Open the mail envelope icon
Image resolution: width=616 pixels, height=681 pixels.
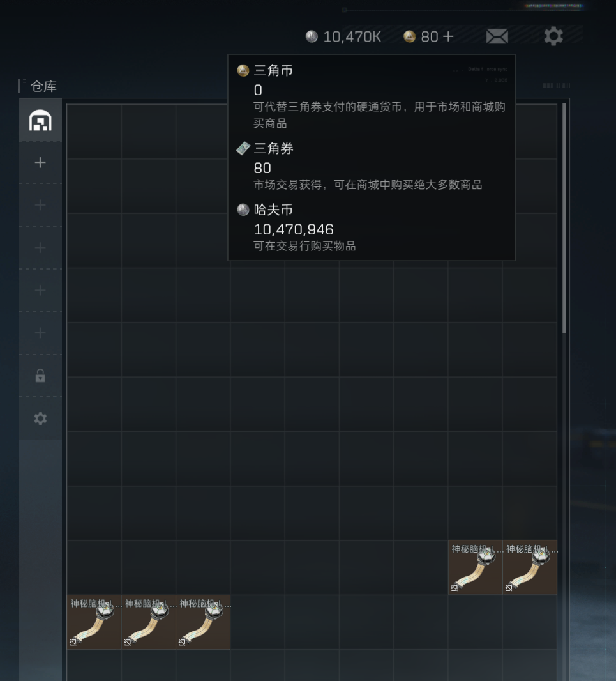pos(497,36)
